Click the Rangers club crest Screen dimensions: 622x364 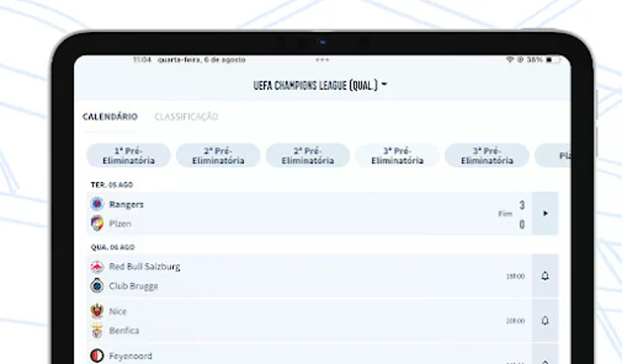(97, 204)
